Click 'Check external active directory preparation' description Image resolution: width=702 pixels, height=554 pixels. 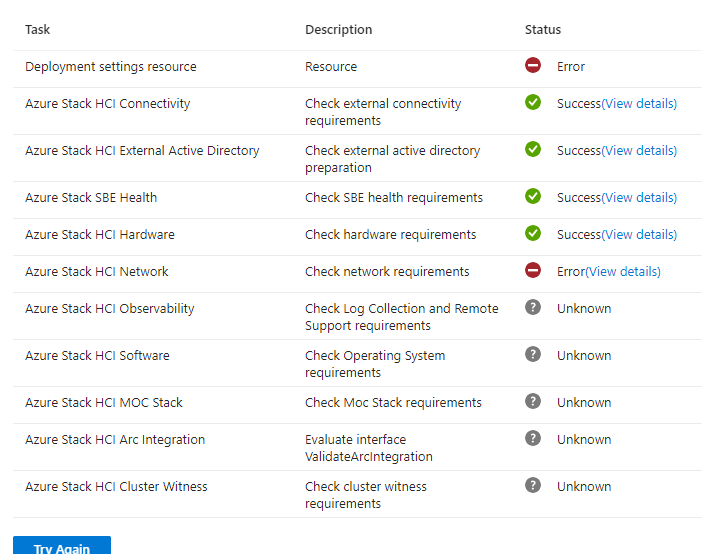coord(393,159)
